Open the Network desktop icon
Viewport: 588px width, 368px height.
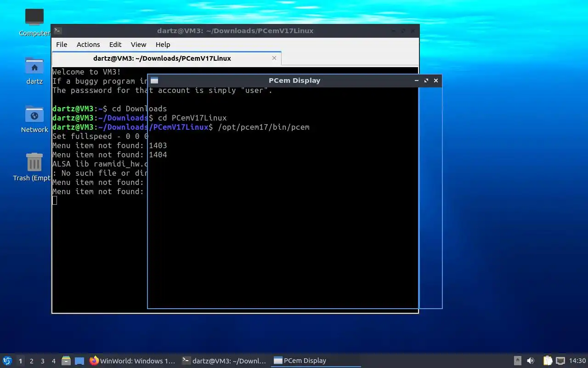(x=34, y=119)
